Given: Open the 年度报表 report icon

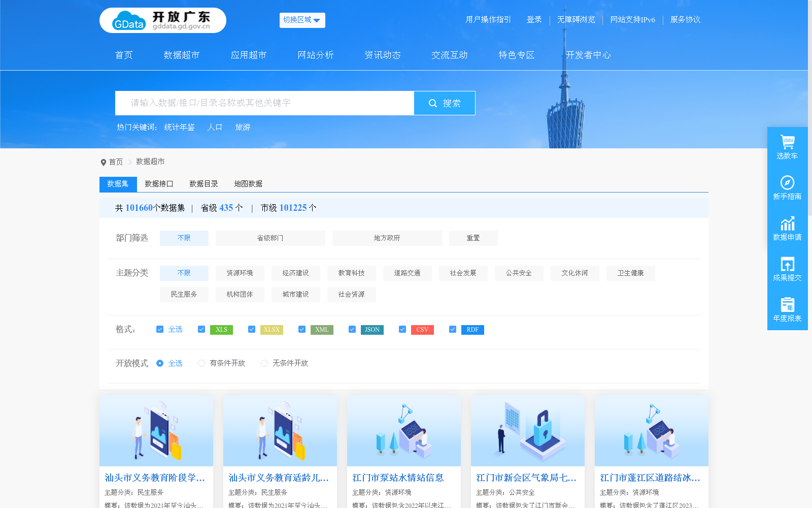Looking at the screenshot, I should click(787, 305).
